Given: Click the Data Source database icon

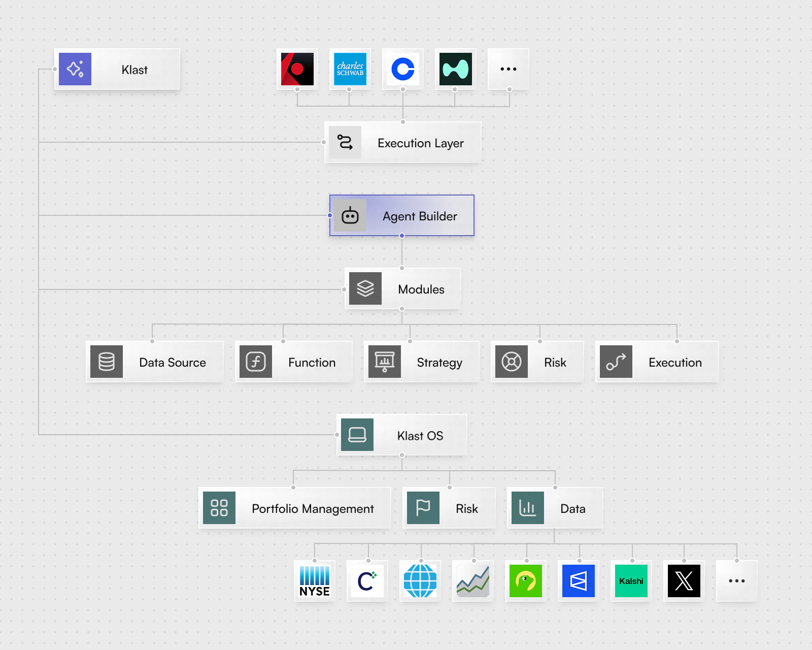Looking at the screenshot, I should click(107, 362).
